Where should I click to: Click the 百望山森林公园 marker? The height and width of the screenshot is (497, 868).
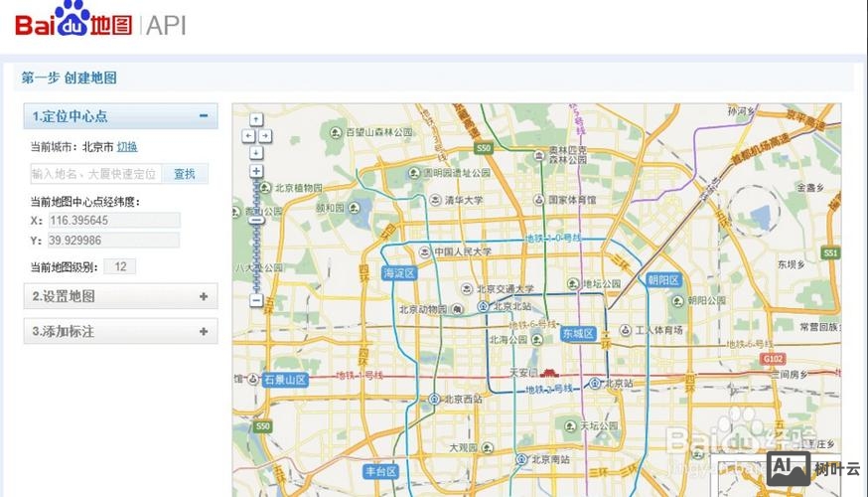point(336,132)
